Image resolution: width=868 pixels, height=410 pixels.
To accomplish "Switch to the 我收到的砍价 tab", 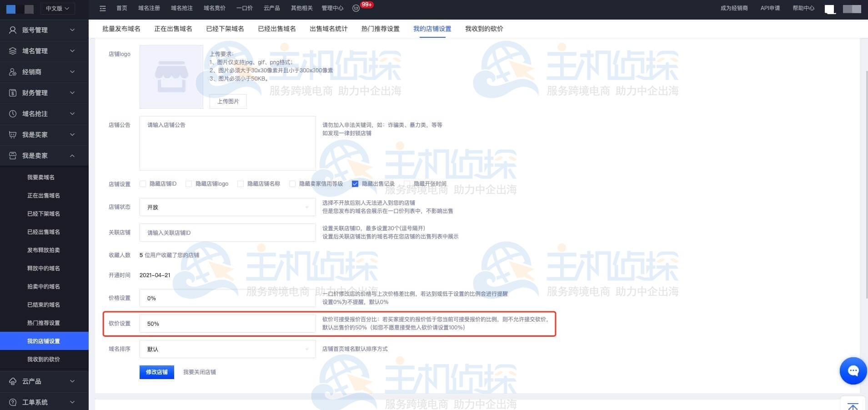I will (483, 28).
